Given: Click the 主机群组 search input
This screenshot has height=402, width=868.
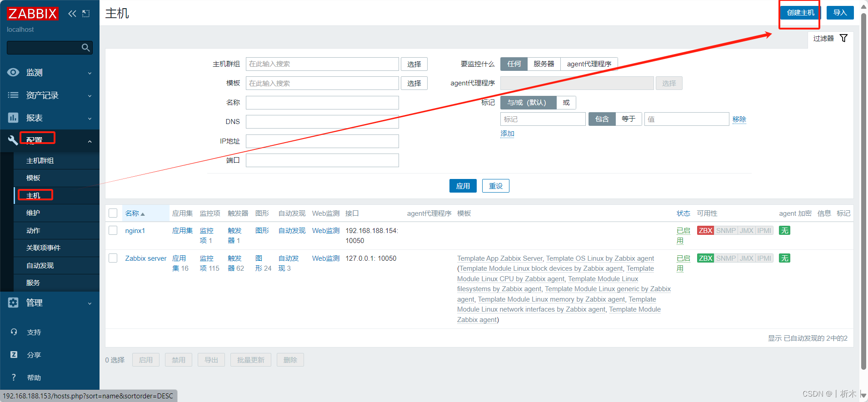Looking at the screenshot, I should [x=322, y=64].
